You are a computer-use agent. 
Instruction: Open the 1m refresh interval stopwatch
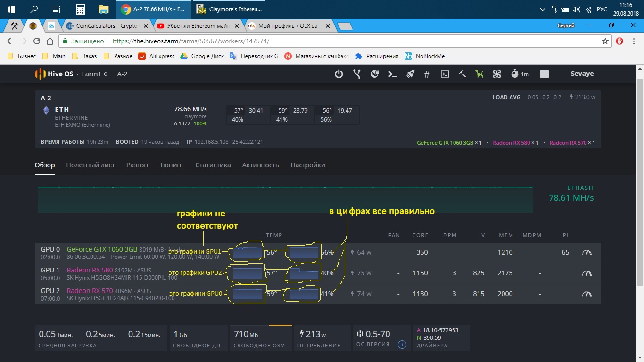tap(520, 74)
